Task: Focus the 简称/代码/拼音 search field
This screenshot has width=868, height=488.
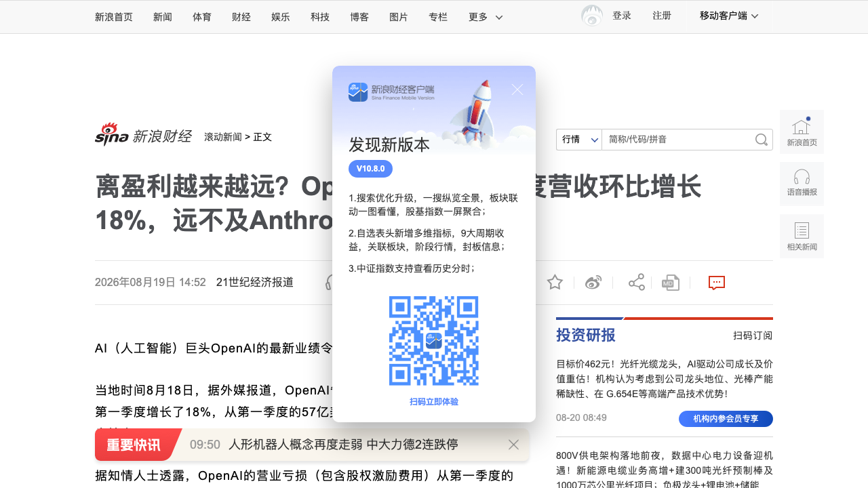Action: (x=678, y=140)
